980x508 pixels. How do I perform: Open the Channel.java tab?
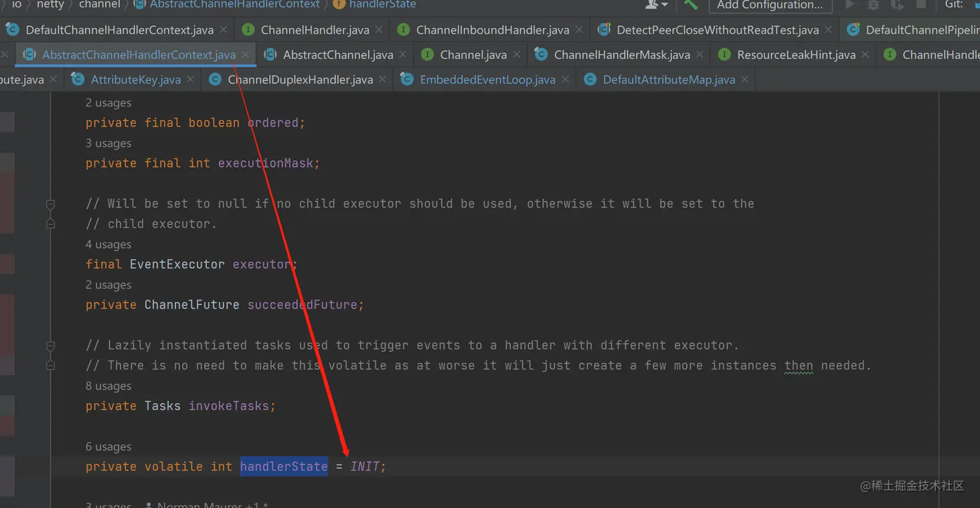pos(473,55)
